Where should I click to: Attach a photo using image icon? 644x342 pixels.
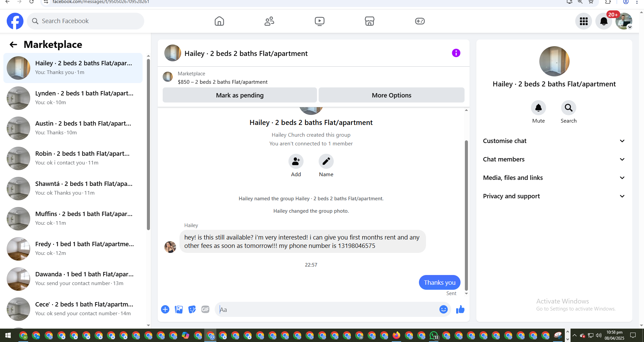coord(179,310)
